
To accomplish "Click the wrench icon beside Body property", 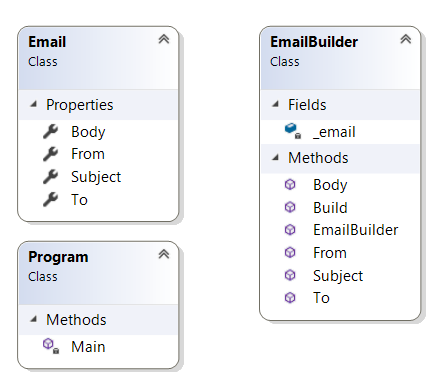I will coord(50,132).
